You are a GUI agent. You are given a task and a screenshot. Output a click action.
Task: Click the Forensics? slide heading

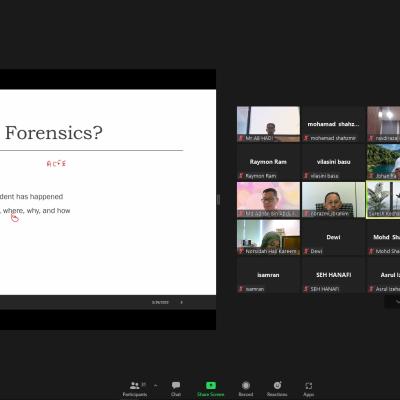pos(54,133)
